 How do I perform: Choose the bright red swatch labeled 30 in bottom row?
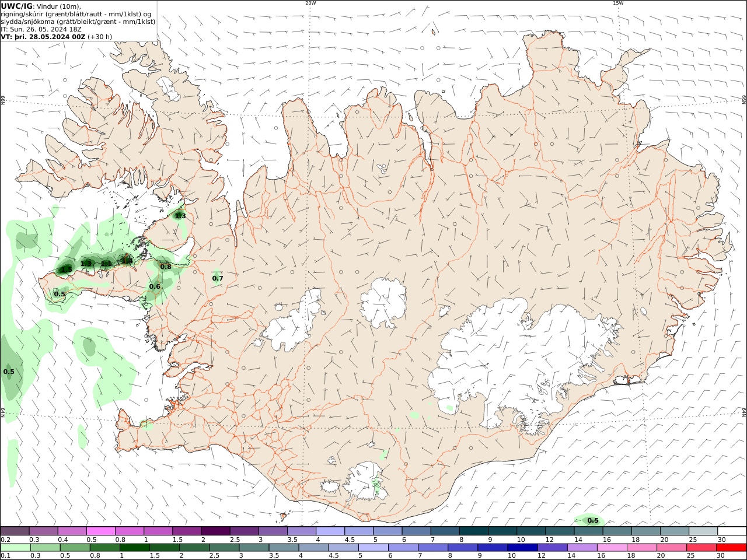click(731, 547)
